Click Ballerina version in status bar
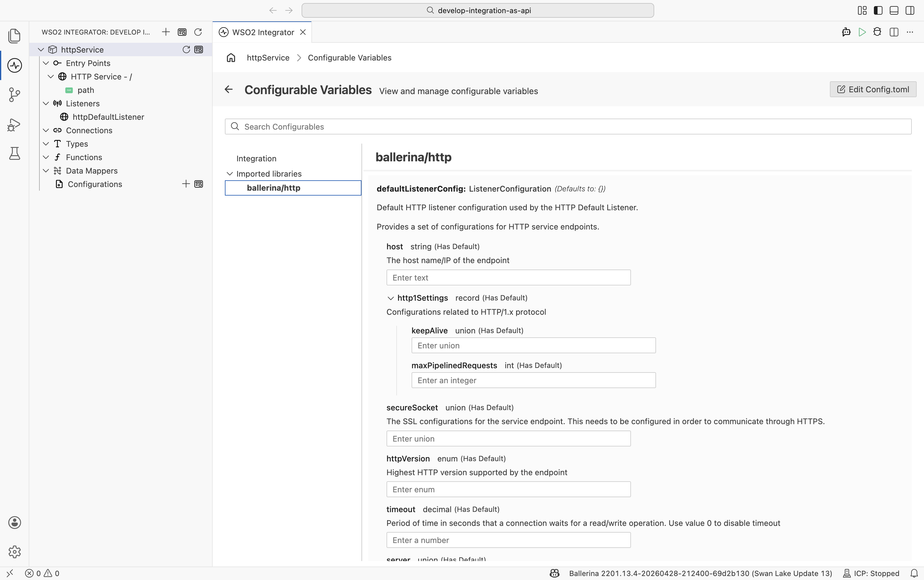Viewport: 924px width, 580px height. [700, 573]
